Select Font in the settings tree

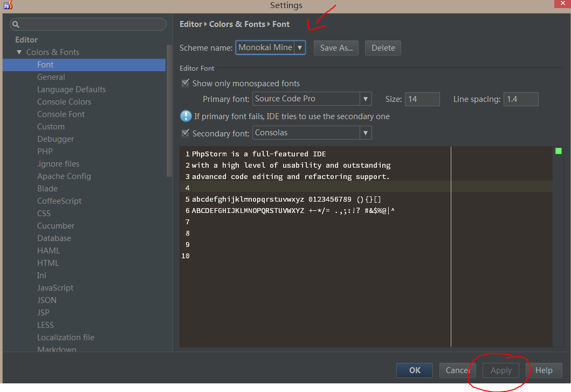(84, 65)
